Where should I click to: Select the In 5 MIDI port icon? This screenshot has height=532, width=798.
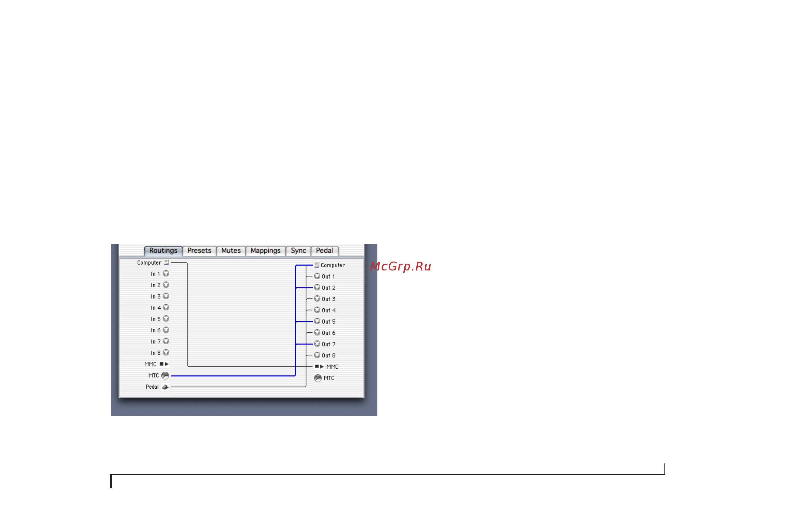(x=166, y=318)
